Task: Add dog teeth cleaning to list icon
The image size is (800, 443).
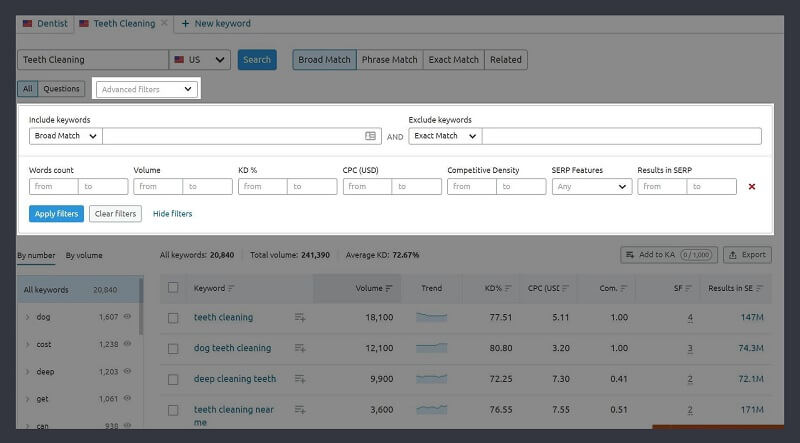Action: pos(300,348)
